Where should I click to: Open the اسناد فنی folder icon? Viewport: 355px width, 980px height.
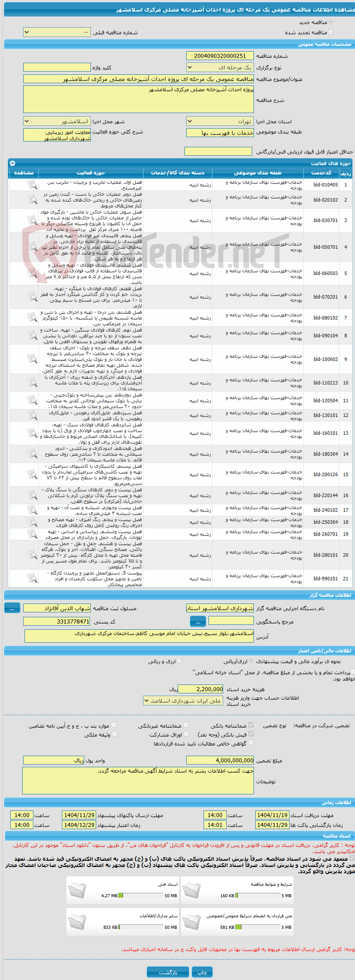(x=77, y=890)
